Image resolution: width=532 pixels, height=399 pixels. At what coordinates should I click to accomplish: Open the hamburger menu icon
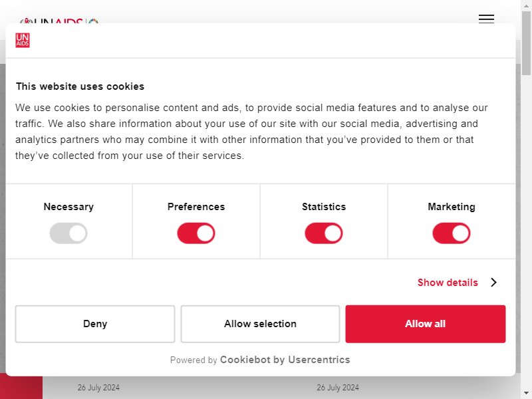pos(486,19)
